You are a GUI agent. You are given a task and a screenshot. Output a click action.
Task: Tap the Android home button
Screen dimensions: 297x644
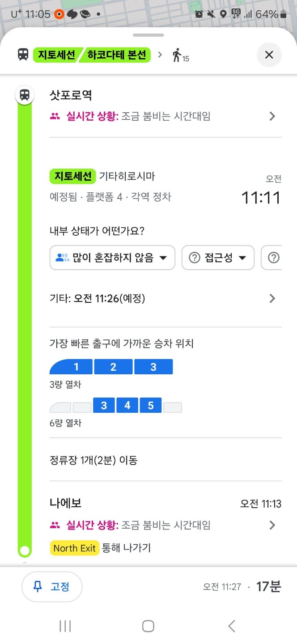coord(148,626)
